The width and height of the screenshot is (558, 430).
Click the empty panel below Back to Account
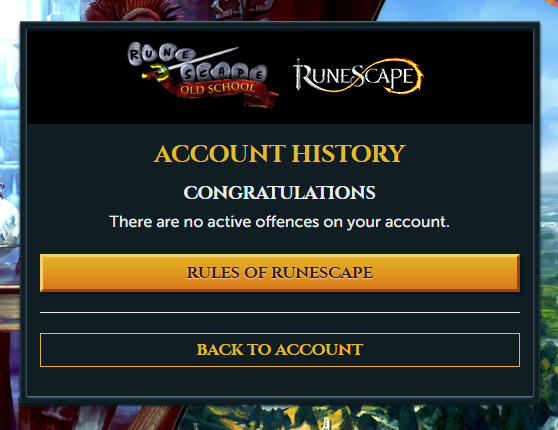tap(280, 381)
